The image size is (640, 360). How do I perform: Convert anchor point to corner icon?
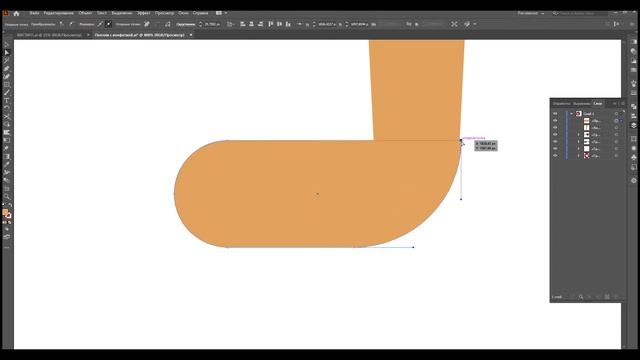(62, 24)
